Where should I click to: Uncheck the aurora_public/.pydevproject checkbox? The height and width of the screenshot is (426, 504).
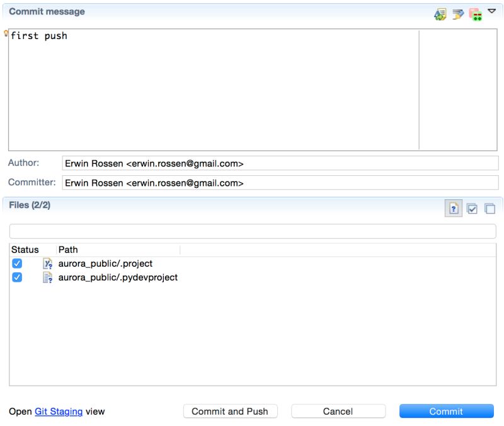click(x=16, y=277)
